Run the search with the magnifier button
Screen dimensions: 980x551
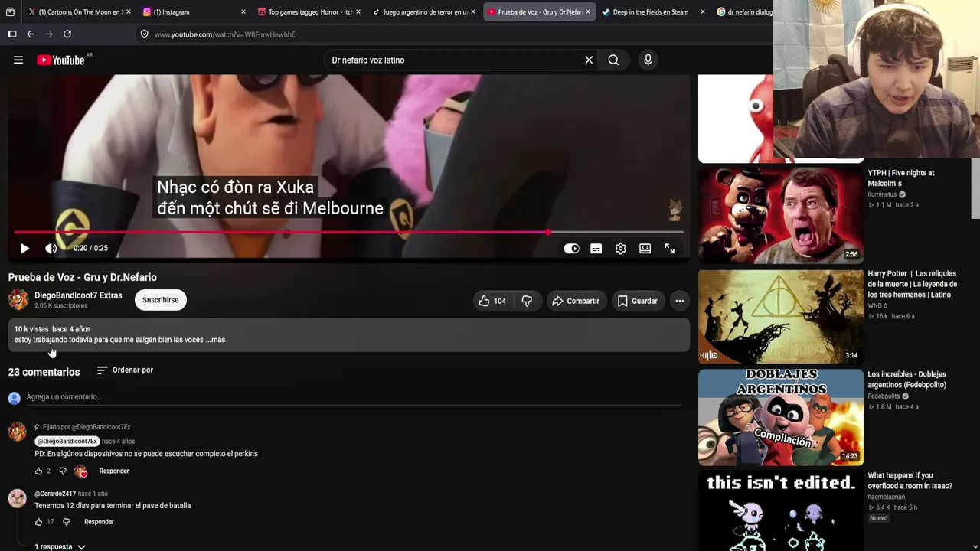[x=613, y=60]
